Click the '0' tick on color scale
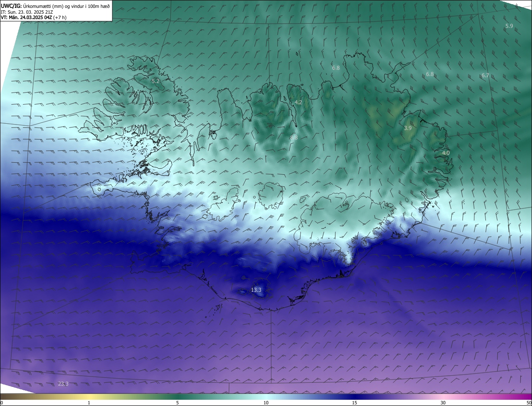The image size is (532, 406). [x=2, y=403]
